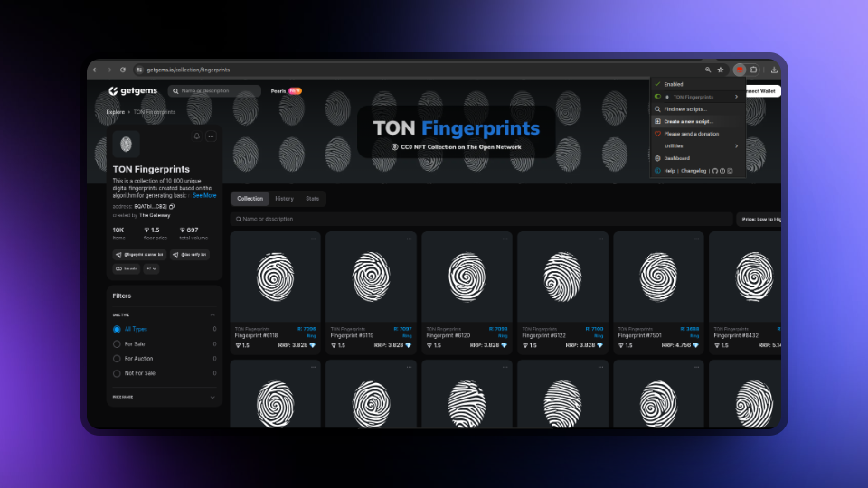Select the For Auction radio button
This screenshot has height=488, width=868.
117,359
